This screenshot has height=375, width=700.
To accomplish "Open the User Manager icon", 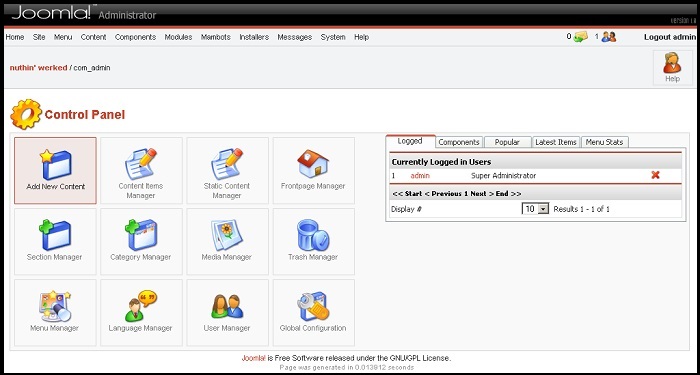I will (x=227, y=312).
